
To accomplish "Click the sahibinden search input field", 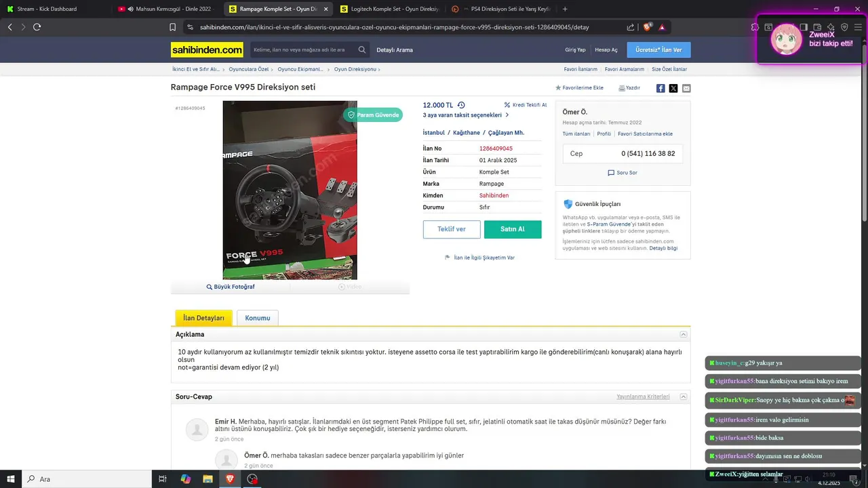I will pyautogui.click(x=304, y=49).
